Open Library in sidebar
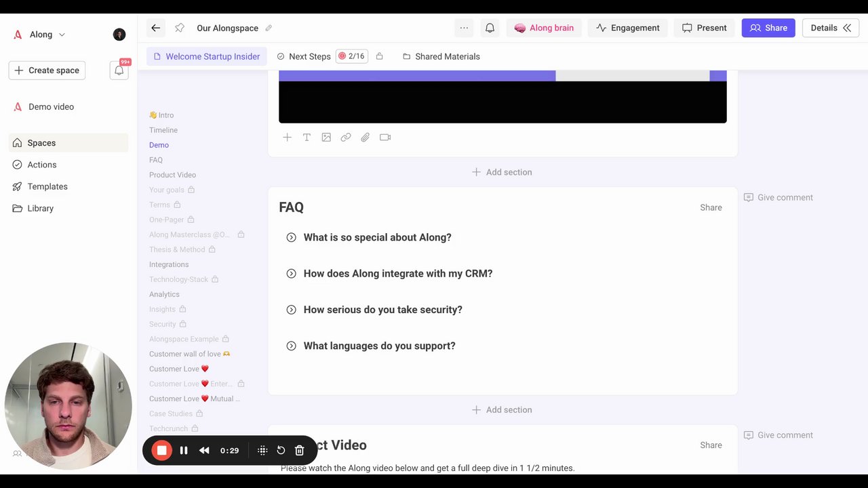The image size is (868, 488). [x=68, y=208]
